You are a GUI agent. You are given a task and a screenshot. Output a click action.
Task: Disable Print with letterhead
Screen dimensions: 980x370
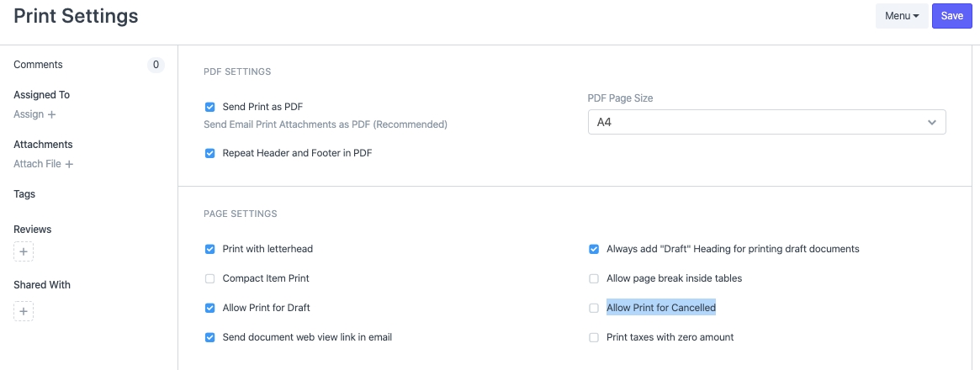pos(210,249)
